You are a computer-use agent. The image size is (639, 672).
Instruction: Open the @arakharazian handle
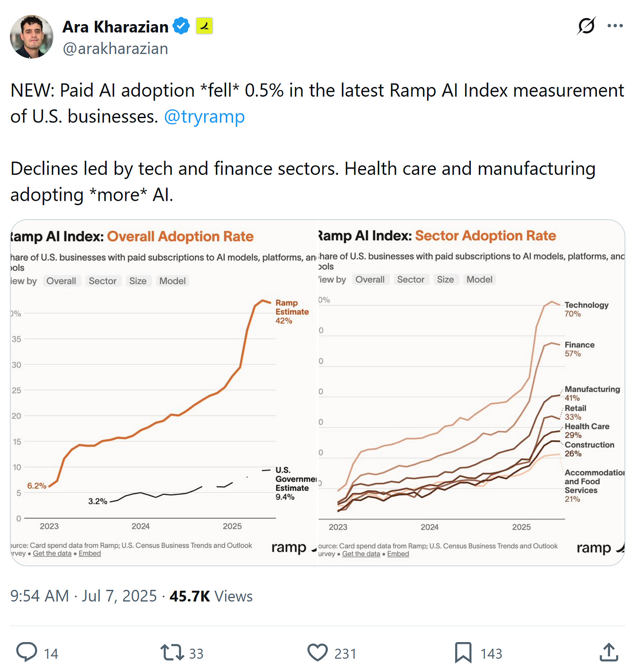point(115,49)
